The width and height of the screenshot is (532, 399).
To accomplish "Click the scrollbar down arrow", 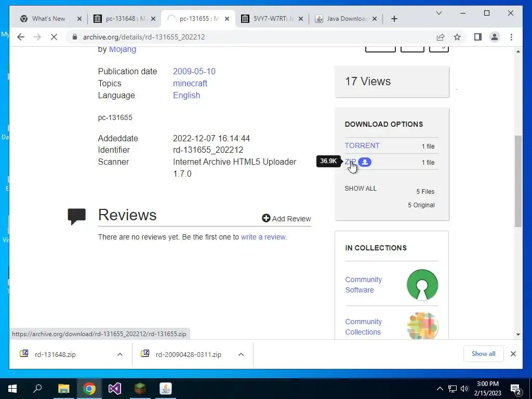I will [x=518, y=334].
